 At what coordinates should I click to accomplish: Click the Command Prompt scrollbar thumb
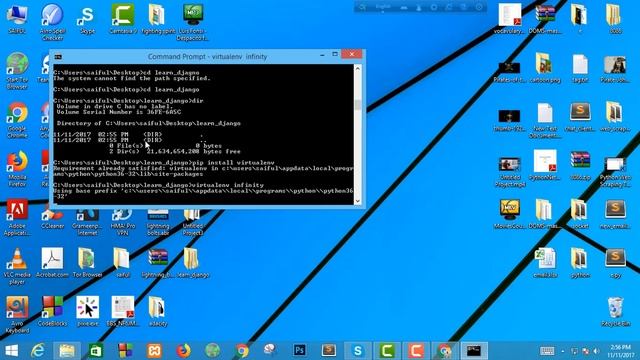(x=358, y=104)
